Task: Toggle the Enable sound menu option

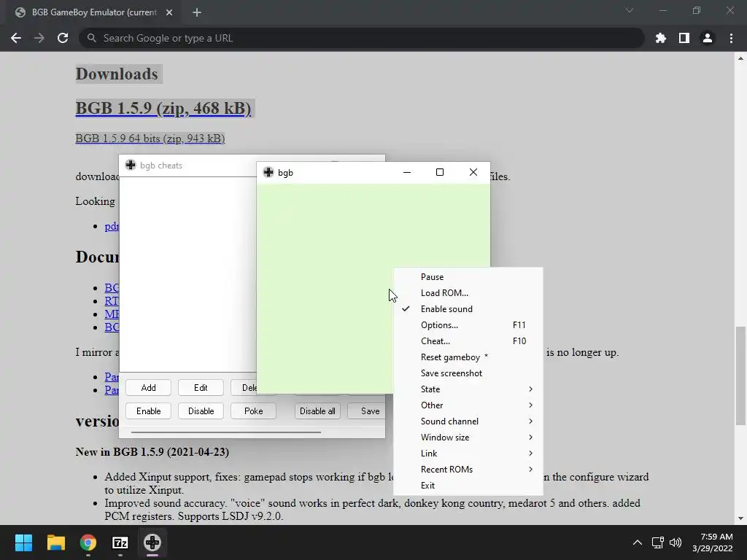Action: pos(468,309)
